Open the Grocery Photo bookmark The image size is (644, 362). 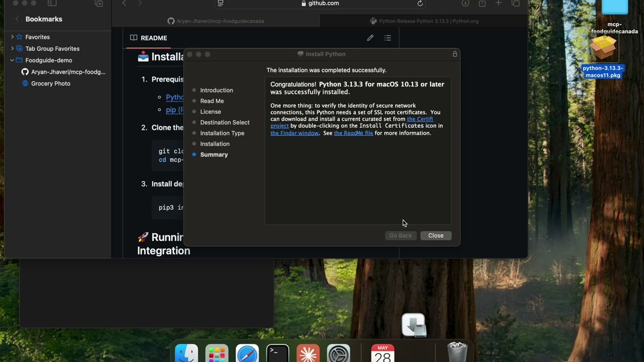(50, 83)
